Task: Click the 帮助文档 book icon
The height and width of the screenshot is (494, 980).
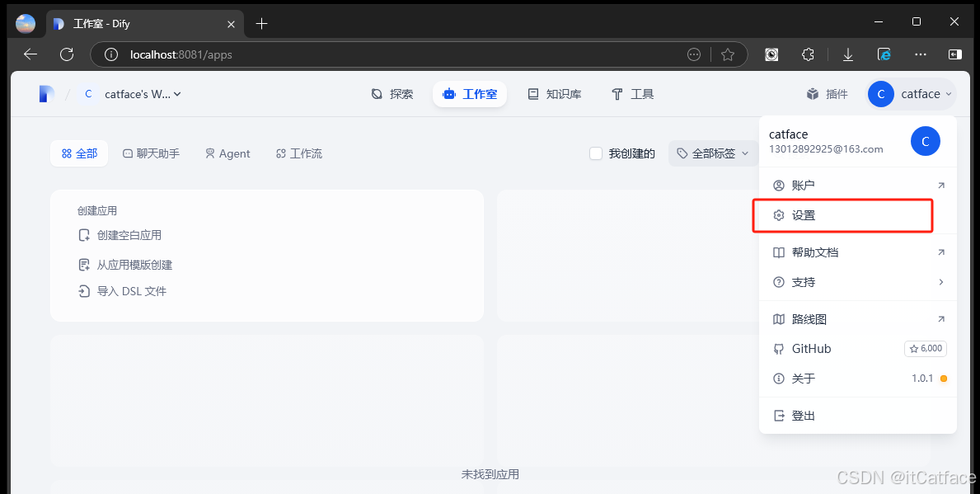Action: click(779, 252)
